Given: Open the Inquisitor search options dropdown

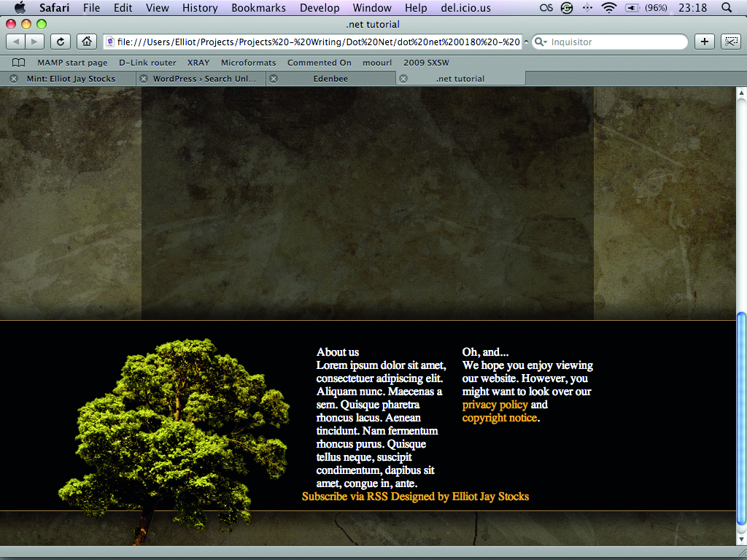Looking at the screenshot, I should [x=541, y=42].
